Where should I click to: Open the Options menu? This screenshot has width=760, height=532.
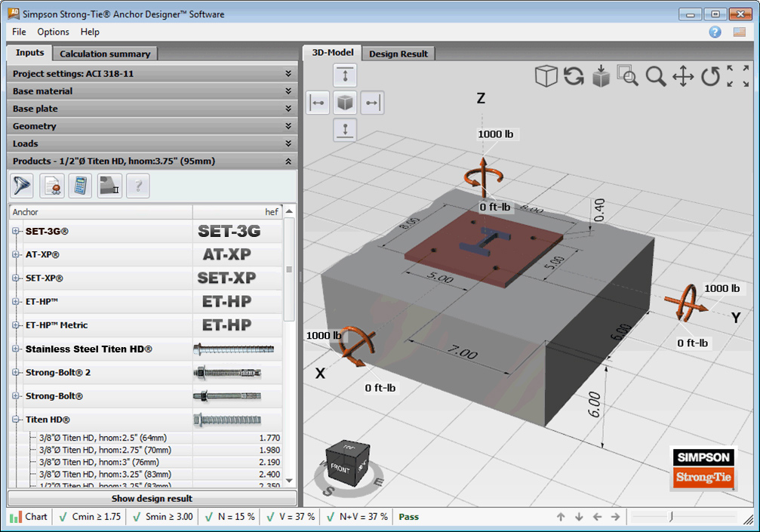click(53, 32)
